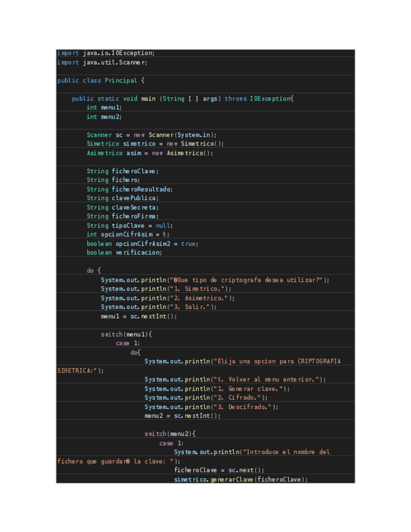The width and height of the screenshot is (411, 532).
Task: Click the import java.util.Scanner line
Action: [x=102, y=63]
